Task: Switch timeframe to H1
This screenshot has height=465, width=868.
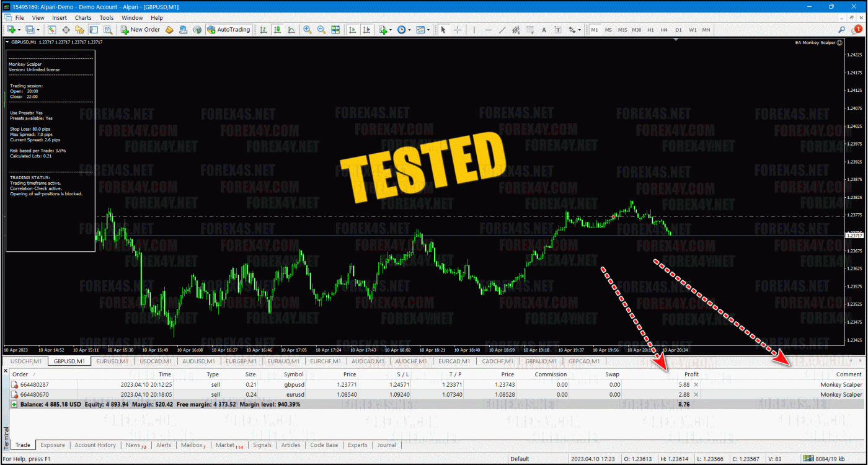Action: pos(651,29)
